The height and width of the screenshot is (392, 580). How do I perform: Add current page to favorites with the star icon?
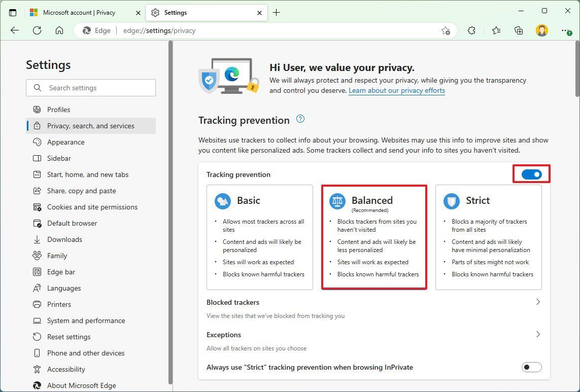click(445, 30)
